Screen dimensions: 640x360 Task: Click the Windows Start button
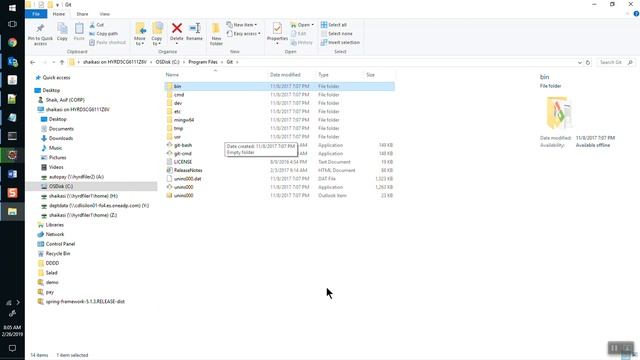pos(12,8)
